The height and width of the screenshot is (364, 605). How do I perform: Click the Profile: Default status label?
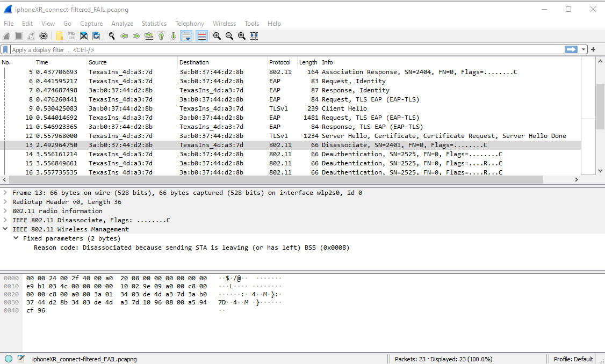tap(573, 359)
